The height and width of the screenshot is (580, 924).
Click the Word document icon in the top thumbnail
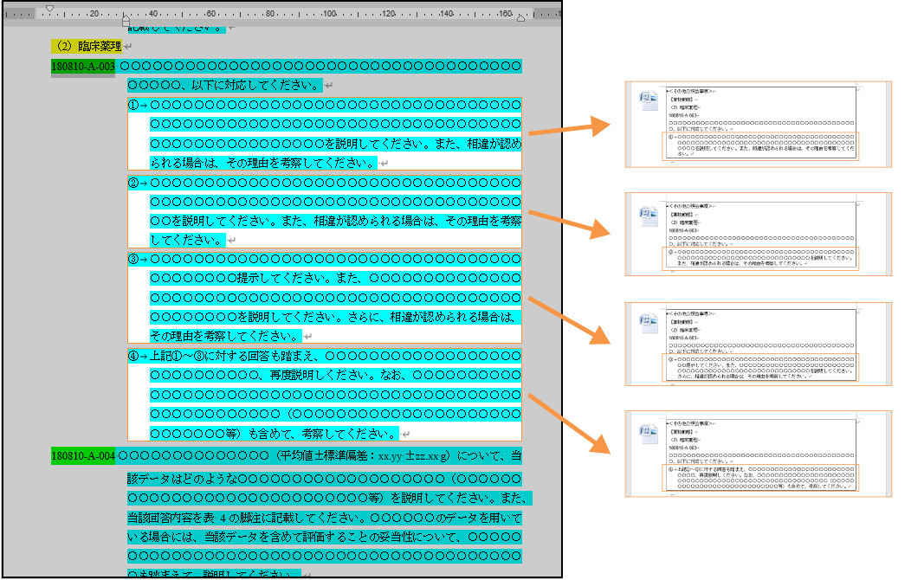[647, 100]
